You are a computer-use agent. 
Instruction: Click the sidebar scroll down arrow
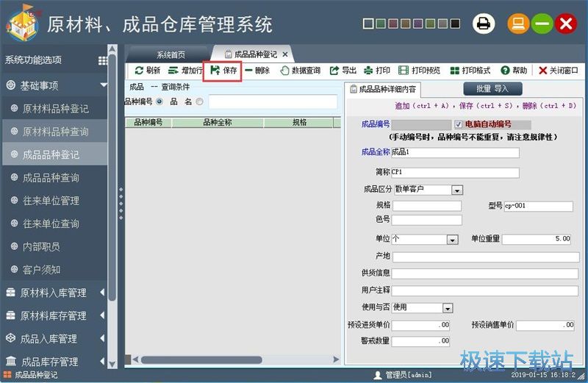point(112,364)
